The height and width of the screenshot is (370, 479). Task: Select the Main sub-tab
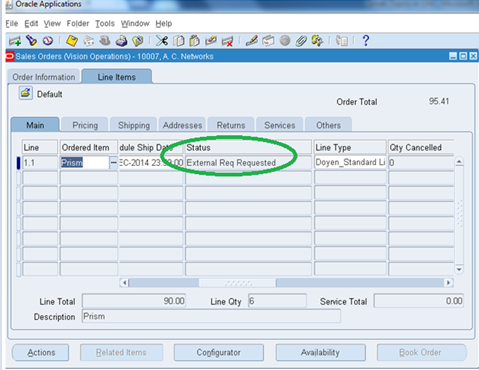tap(35, 125)
